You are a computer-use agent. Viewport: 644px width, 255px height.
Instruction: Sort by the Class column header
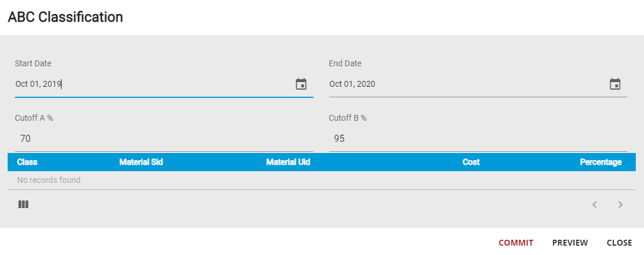click(x=28, y=162)
